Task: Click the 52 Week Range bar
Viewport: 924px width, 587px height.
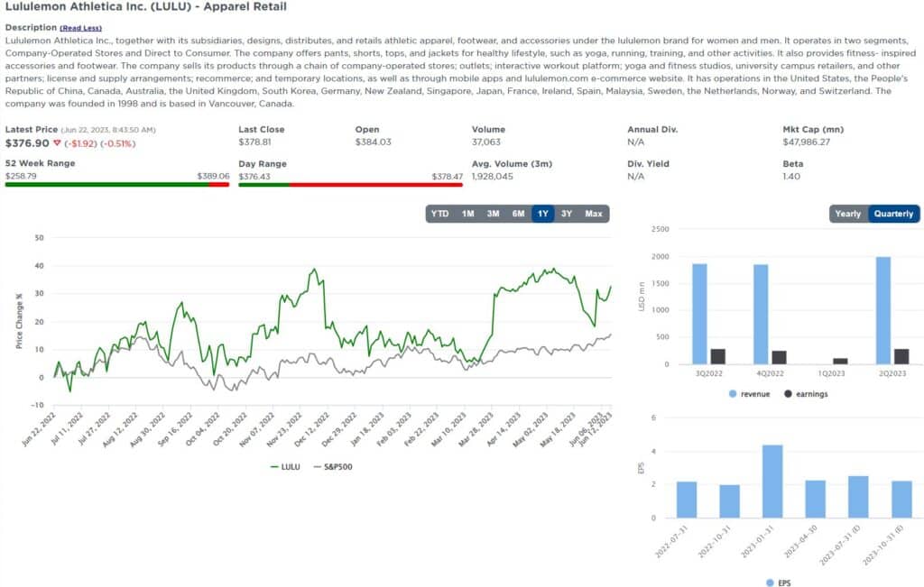Action: point(117,183)
